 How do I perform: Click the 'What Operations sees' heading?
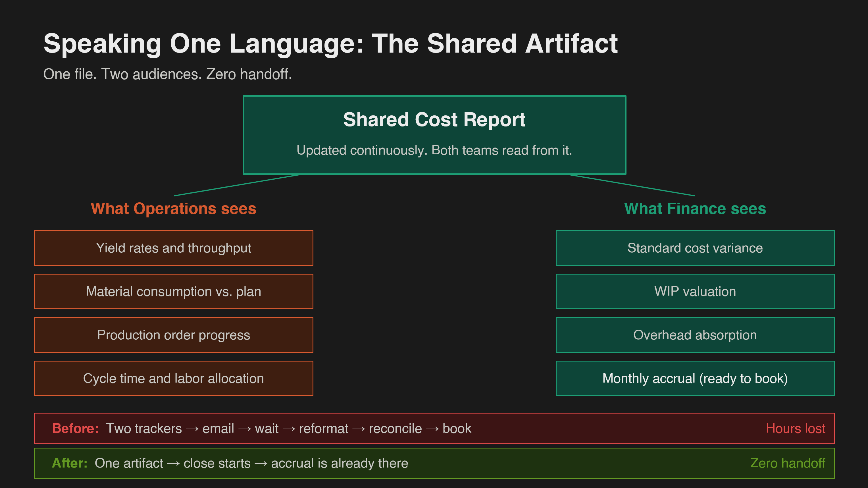(174, 209)
